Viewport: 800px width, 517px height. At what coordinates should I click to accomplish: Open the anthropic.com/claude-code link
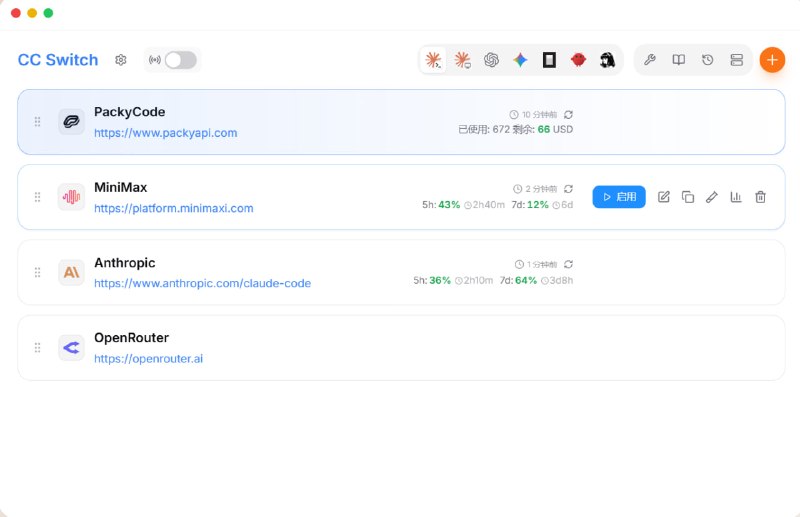pyautogui.click(x=203, y=283)
